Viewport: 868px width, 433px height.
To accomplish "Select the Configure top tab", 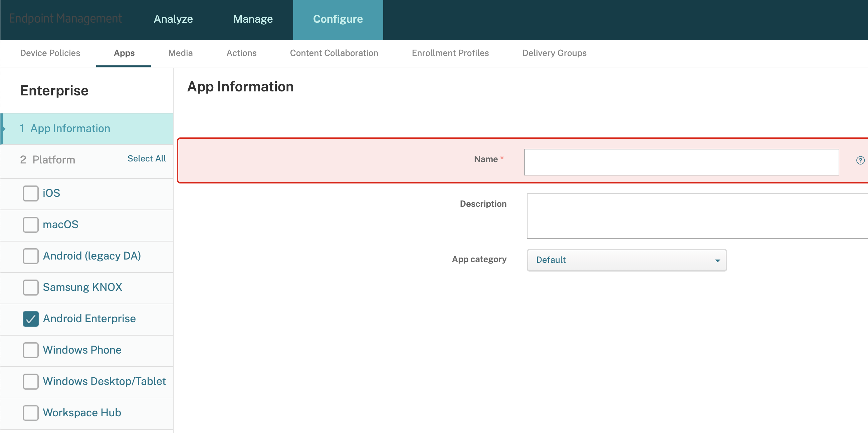I will coord(338,20).
